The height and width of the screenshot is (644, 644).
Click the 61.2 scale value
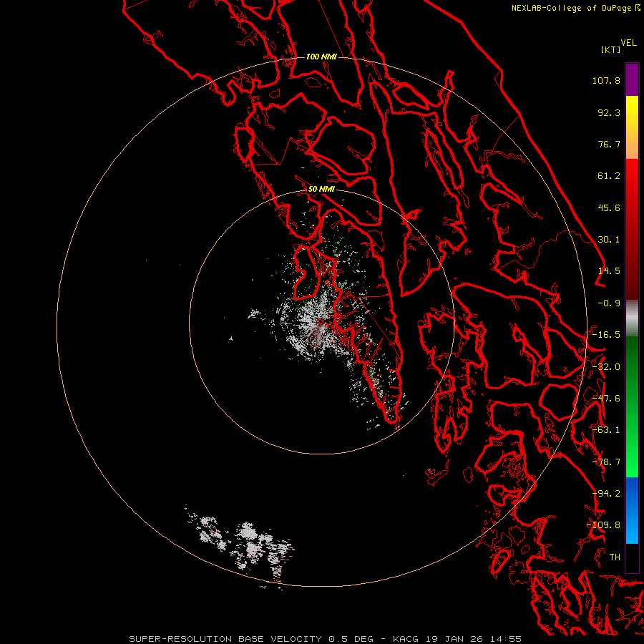tap(609, 176)
